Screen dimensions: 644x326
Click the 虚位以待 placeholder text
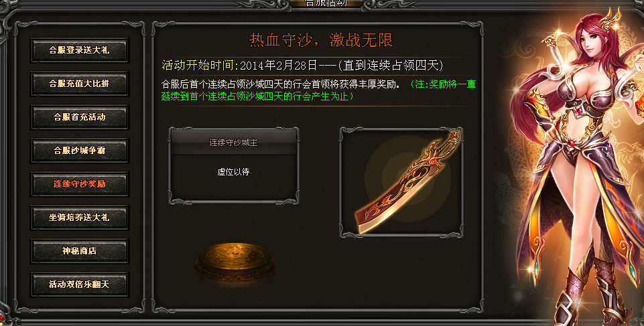233,172
